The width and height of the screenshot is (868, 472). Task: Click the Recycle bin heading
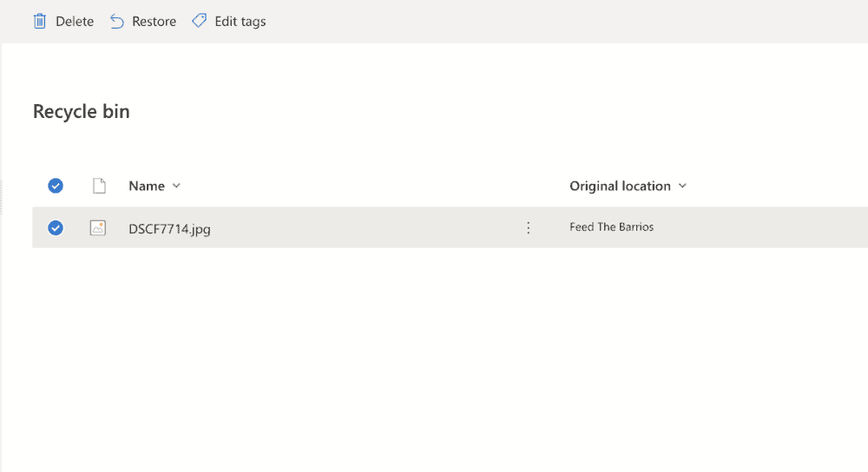coord(82,112)
